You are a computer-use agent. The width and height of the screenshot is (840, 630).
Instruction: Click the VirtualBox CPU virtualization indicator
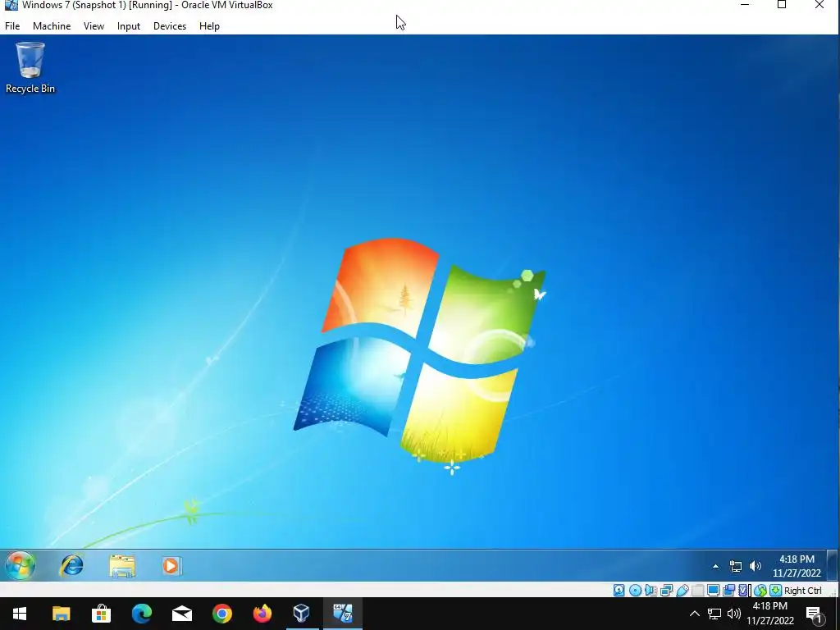coord(743,591)
